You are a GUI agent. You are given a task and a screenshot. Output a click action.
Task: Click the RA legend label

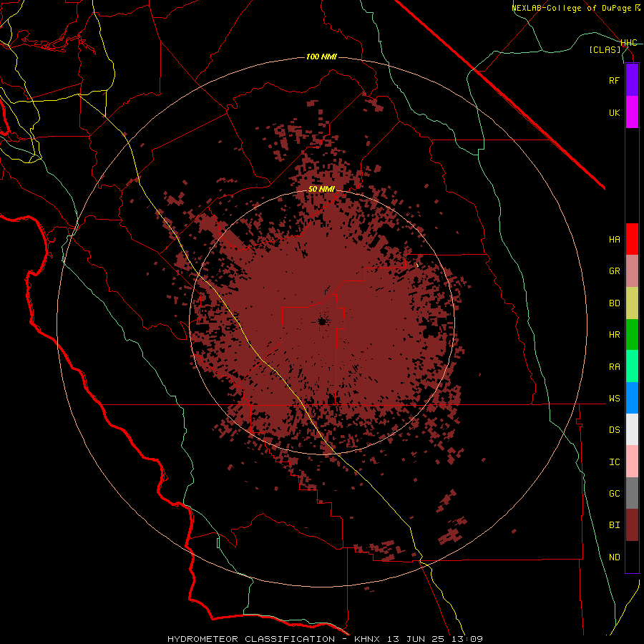(614, 367)
